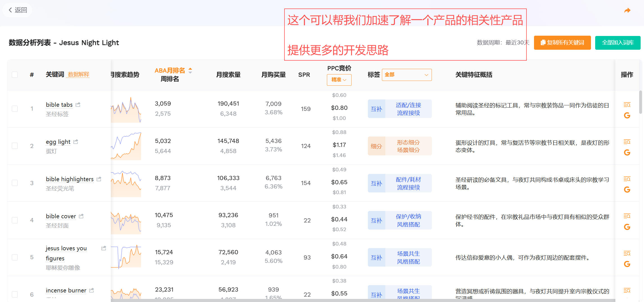Image resolution: width=644 pixels, height=302 pixels.
Task: Click the bible cover keyword link
Action: [61, 216]
